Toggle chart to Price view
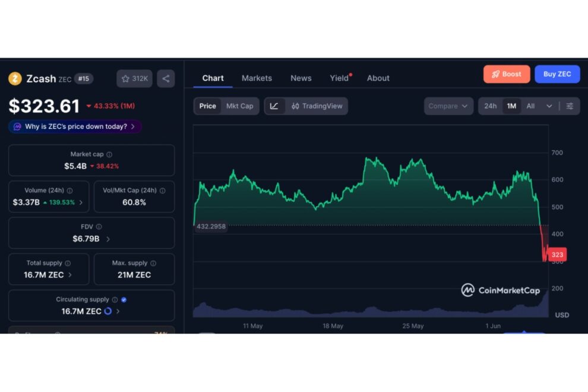This screenshot has height=392, width=588. (207, 106)
